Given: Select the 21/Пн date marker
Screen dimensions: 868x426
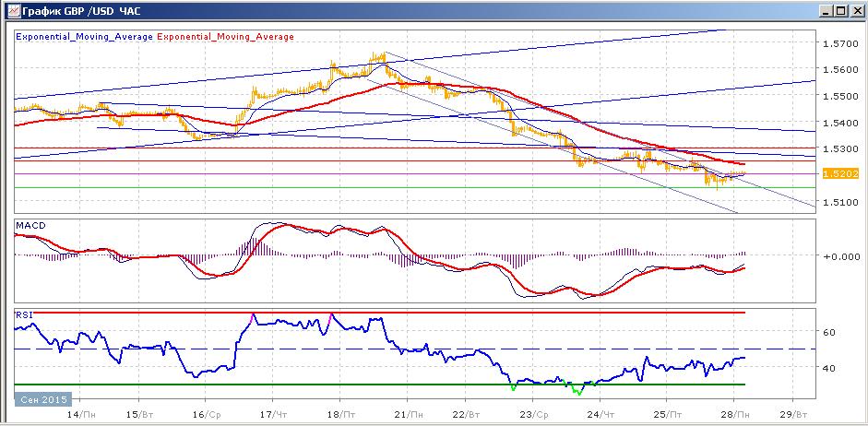Looking at the screenshot, I should click(408, 414).
